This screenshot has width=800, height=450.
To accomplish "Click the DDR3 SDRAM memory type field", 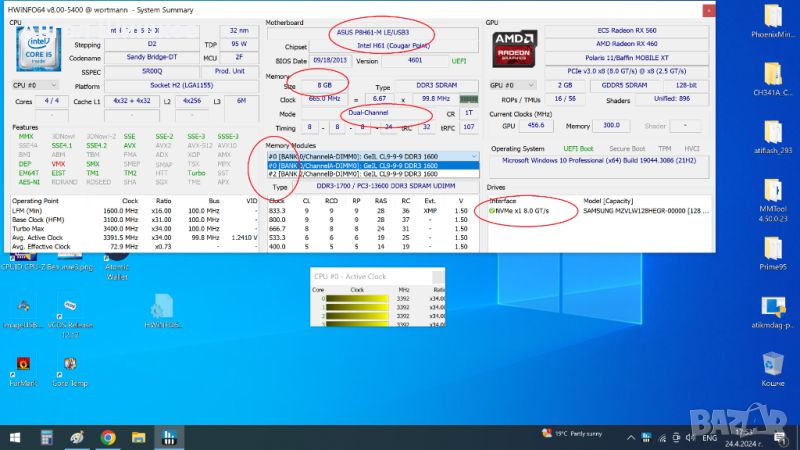I will (437, 86).
